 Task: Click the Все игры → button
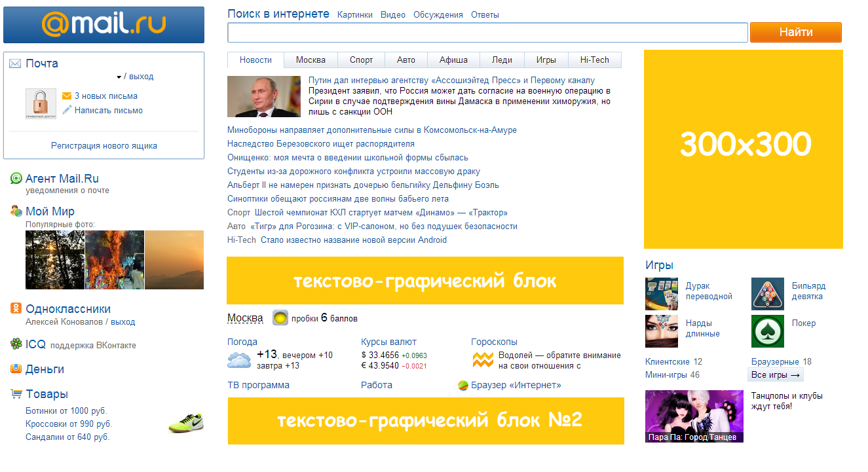[x=776, y=375]
